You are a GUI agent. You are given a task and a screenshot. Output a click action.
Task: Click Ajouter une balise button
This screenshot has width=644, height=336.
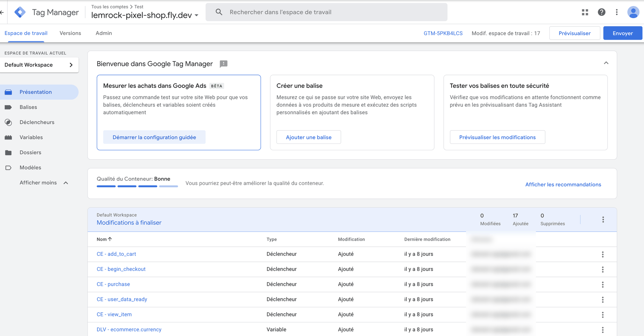click(309, 137)
